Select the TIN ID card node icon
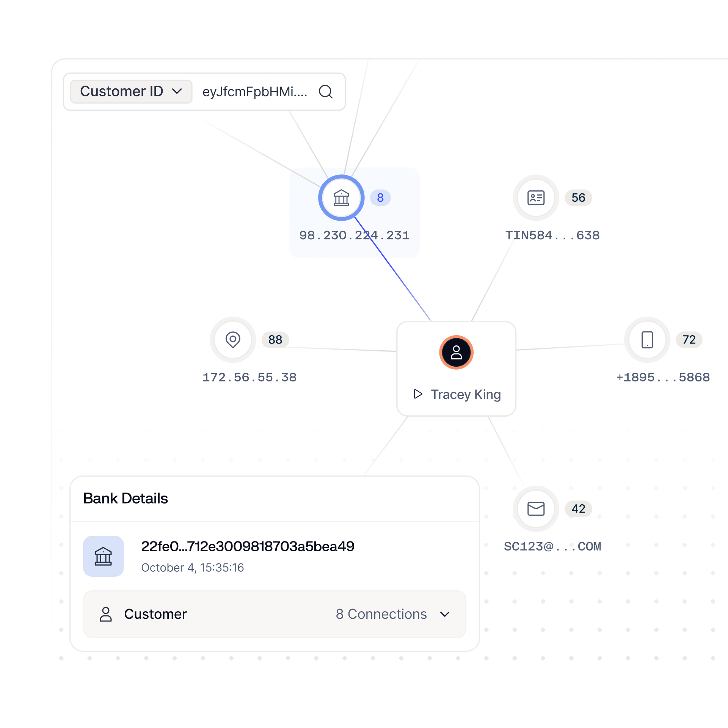Viewport: 728px width, 728px height. point(536,198)
